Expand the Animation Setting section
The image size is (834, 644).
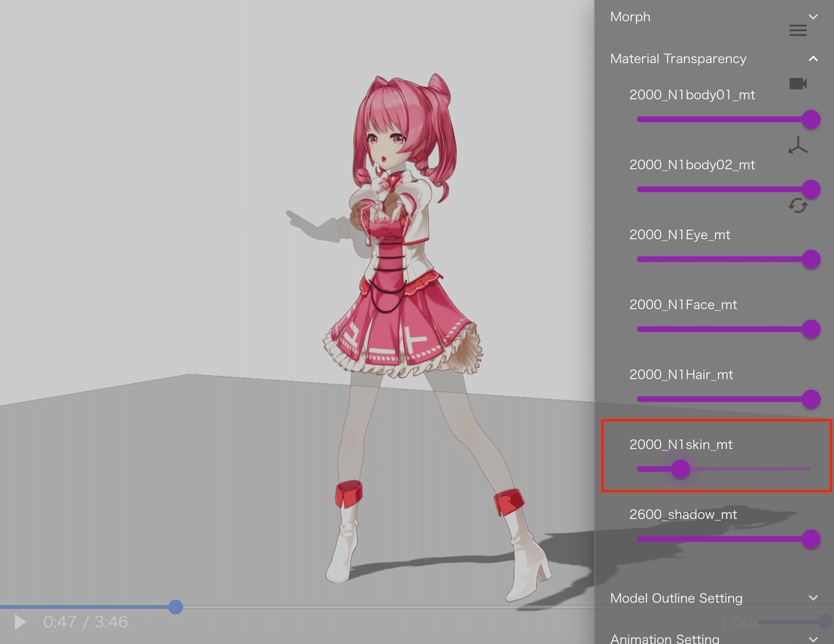813,638
